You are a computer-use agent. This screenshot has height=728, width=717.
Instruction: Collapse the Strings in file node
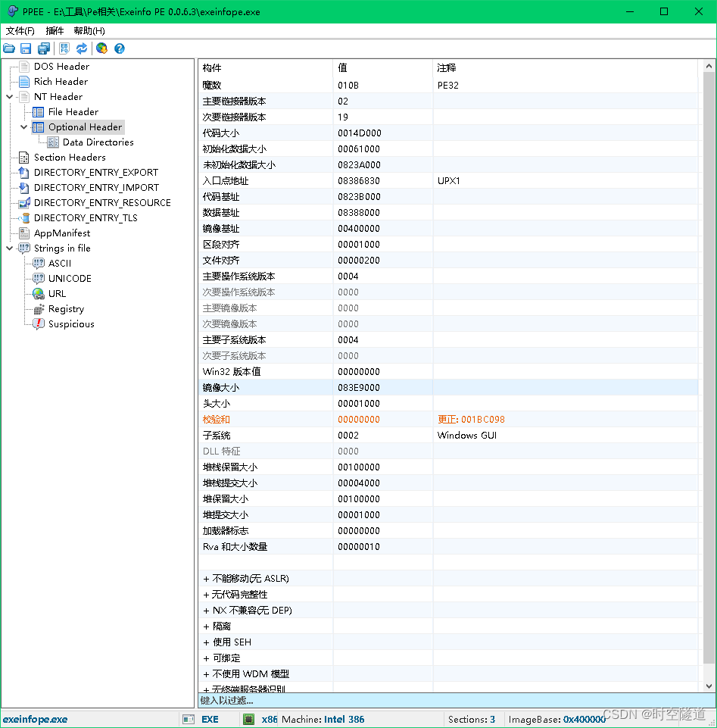pos(9,248)
